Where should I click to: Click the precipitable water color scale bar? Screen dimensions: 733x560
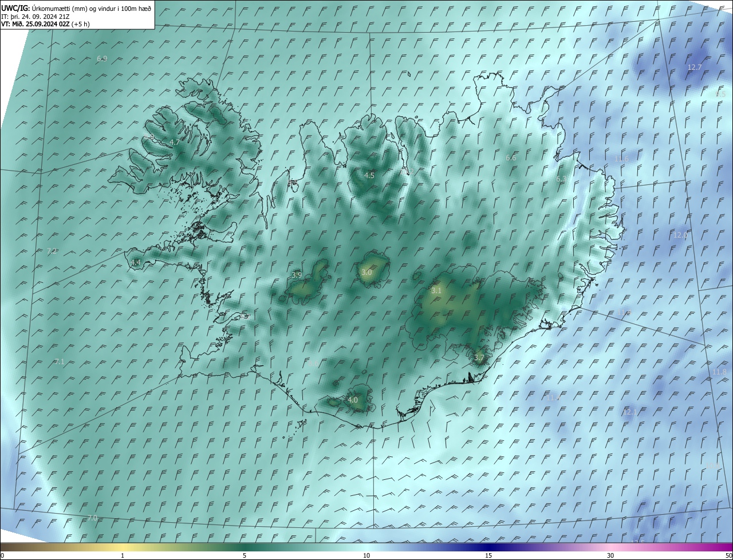366,547
